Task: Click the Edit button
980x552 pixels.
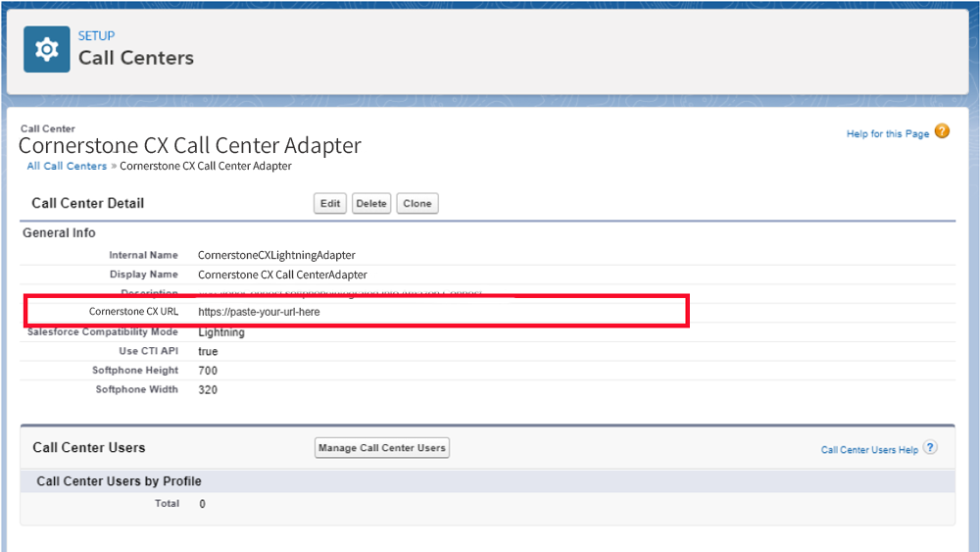Action: click(330, 203)
